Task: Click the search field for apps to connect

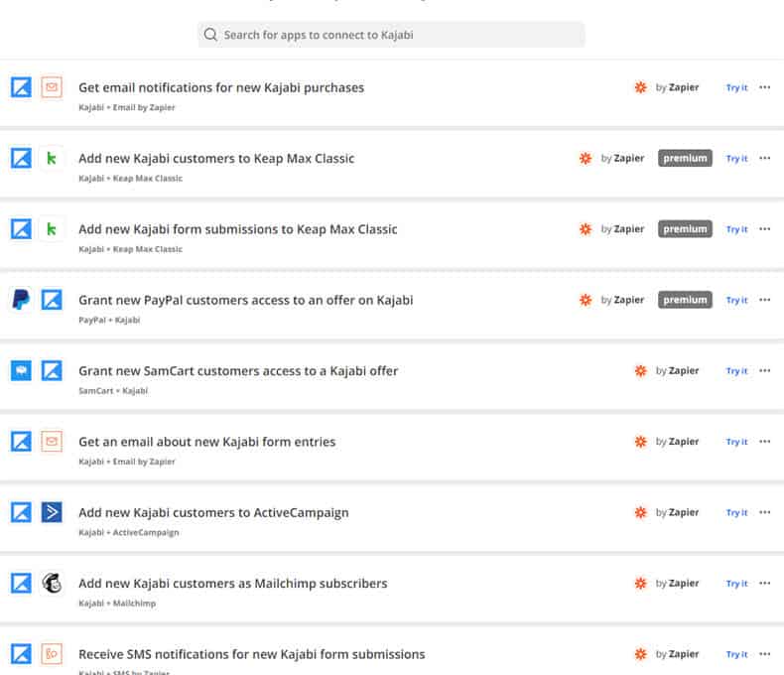Action: pos(391,35)
